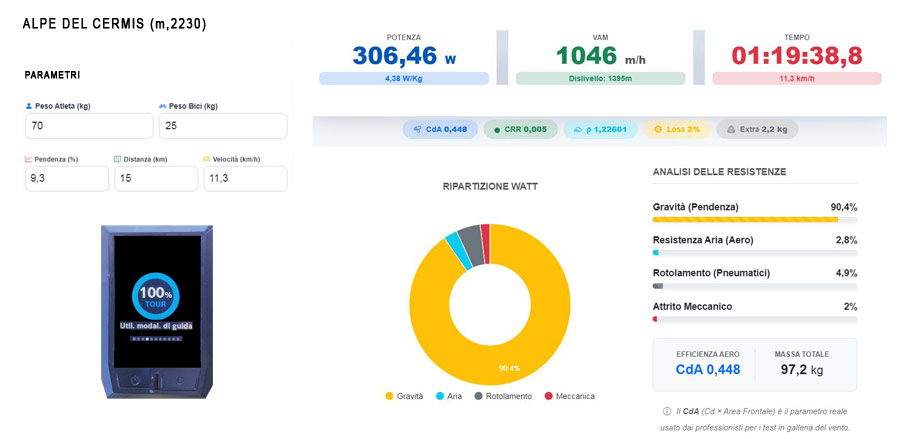Click the info icon beside the CdA note
This screenshot has height=439, width=900.
point(666,411)
